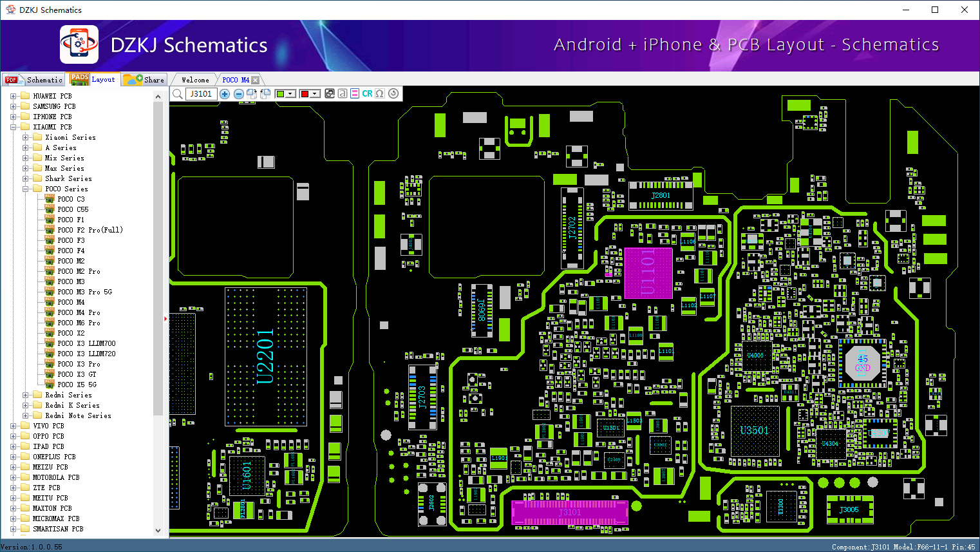This screenshot has width=980, height=552.
Task: Click the blue minus zoom-out button
Action: [238, 94]
